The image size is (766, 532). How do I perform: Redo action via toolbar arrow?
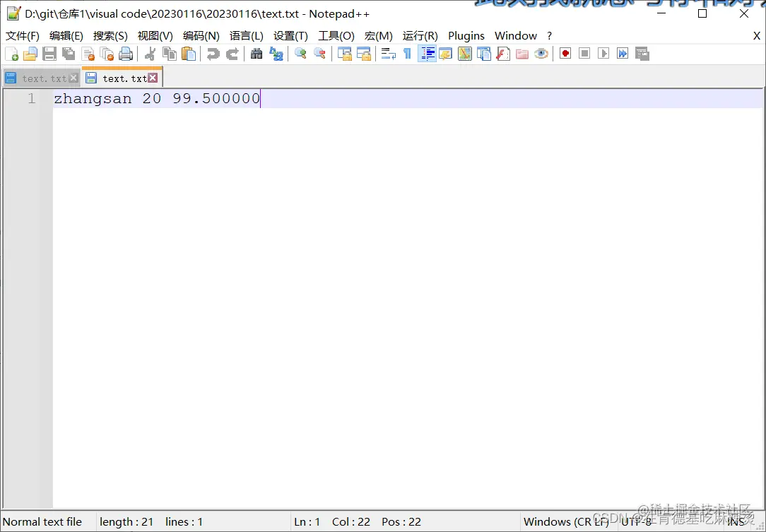(232, 54)
